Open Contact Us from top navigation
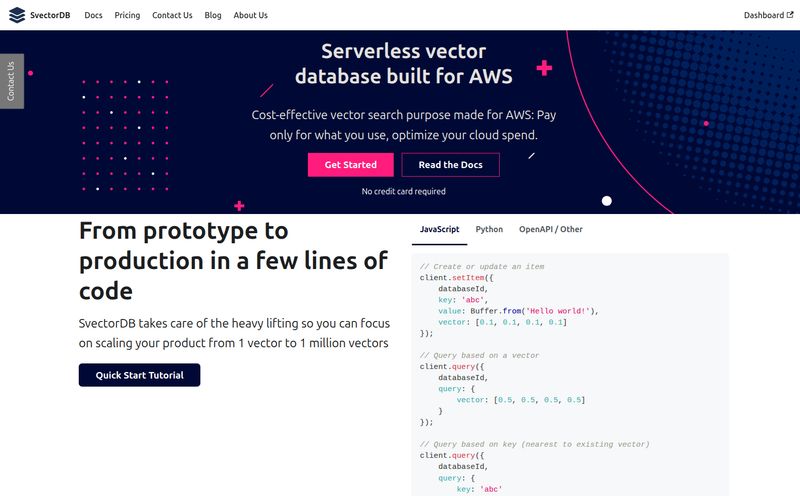The width and height of the screenshot is (800, 496). click(172, 15)
